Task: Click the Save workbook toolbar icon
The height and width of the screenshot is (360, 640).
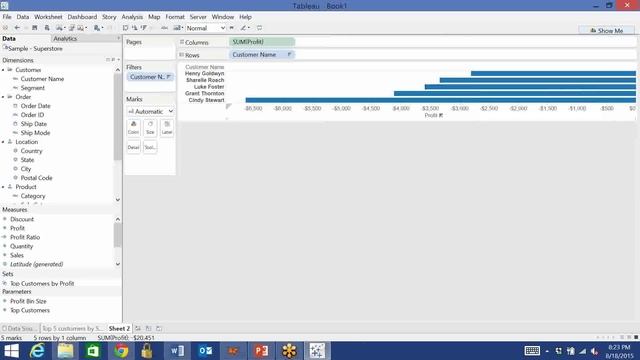Action: [35, 28]
